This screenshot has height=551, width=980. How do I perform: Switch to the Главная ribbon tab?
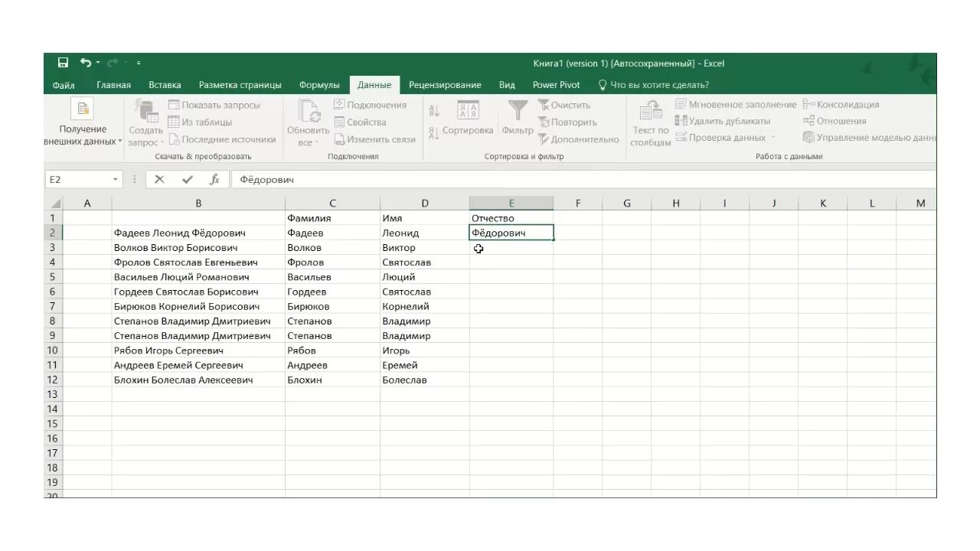coord(113,85)
